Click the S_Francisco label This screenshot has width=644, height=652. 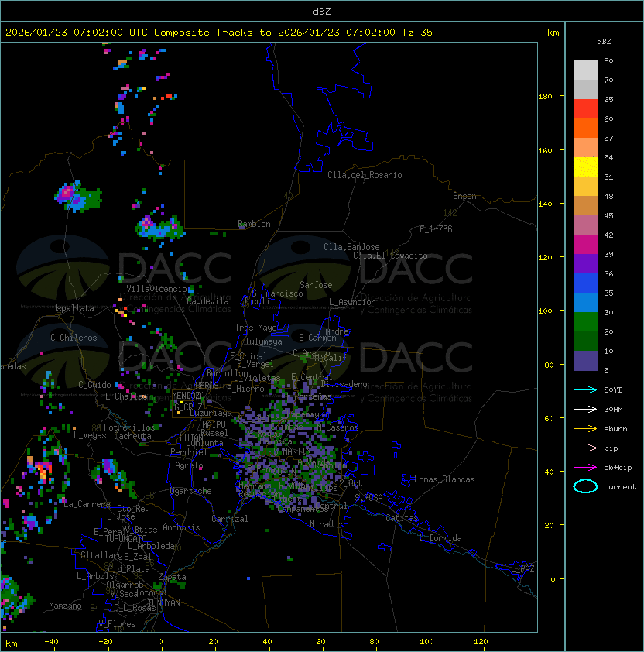pos(277,293)
